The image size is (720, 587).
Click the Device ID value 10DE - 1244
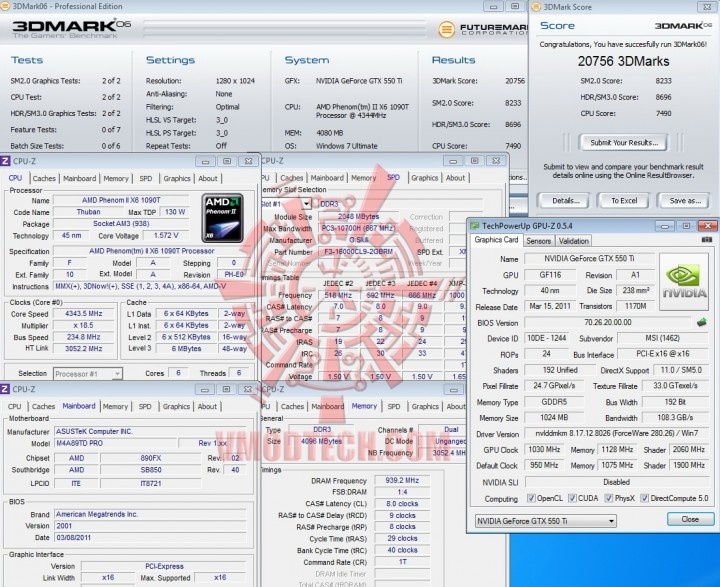click(546, 338)
